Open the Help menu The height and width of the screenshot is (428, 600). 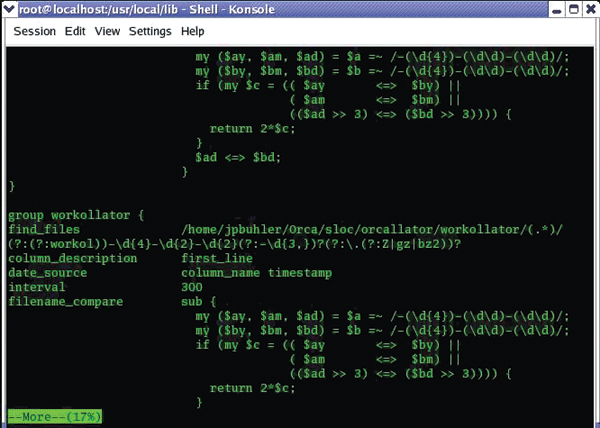(x=193, y=31)
